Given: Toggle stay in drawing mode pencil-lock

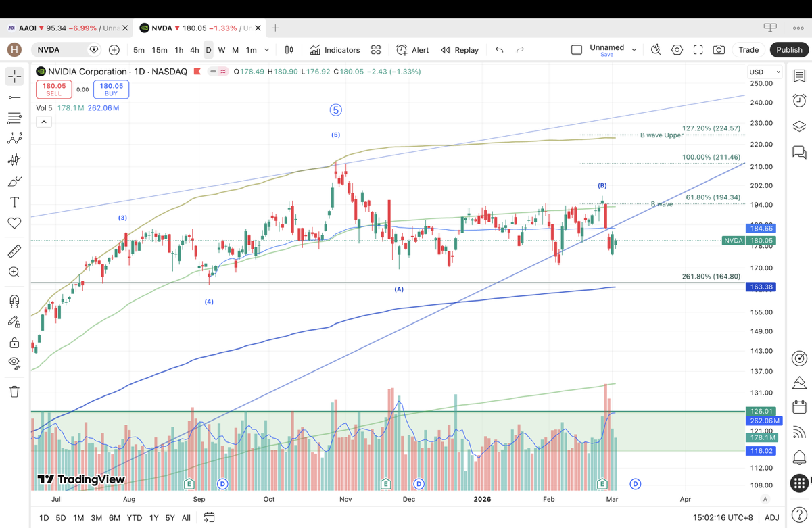Looking at the screenshot, I should coord(14,322).
